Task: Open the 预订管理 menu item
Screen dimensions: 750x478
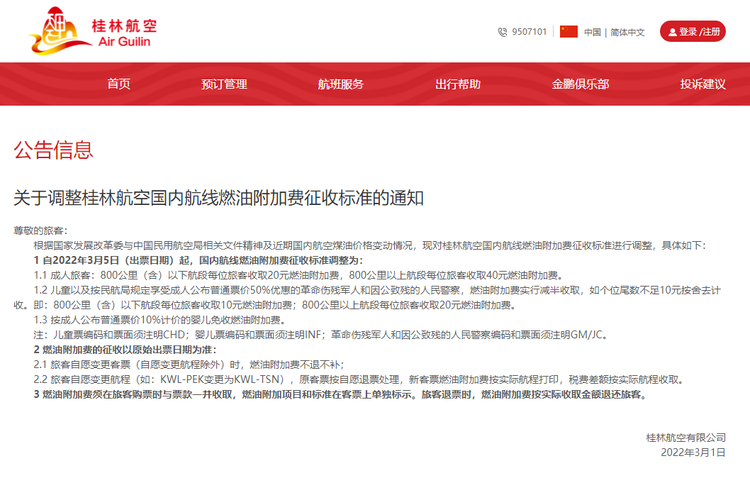Action: [x=224, y=84]
